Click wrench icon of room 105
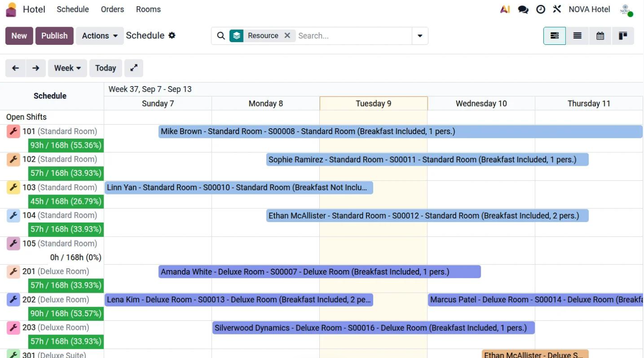Viewport: 644px width, 358px height. tap(14, 243)
